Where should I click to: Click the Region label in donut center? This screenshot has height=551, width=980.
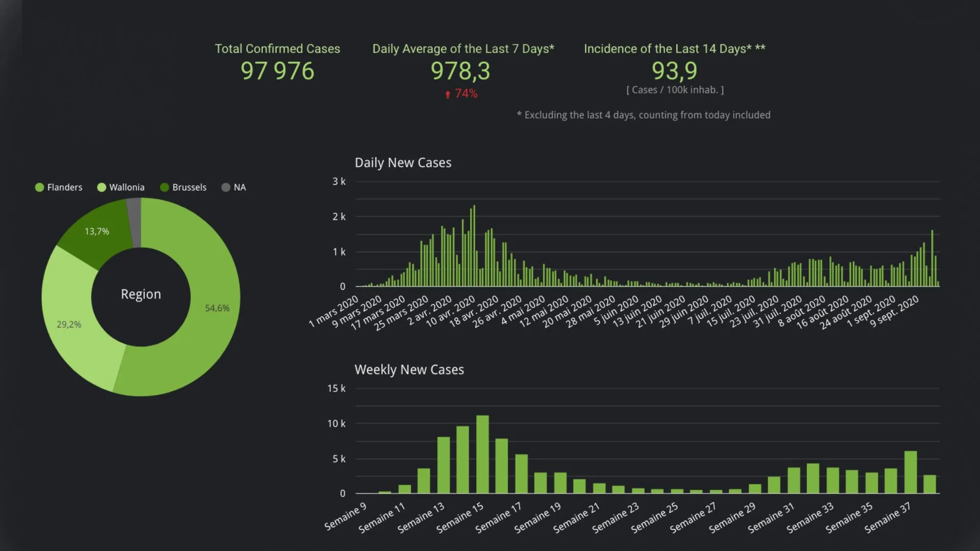click(141, 294)
